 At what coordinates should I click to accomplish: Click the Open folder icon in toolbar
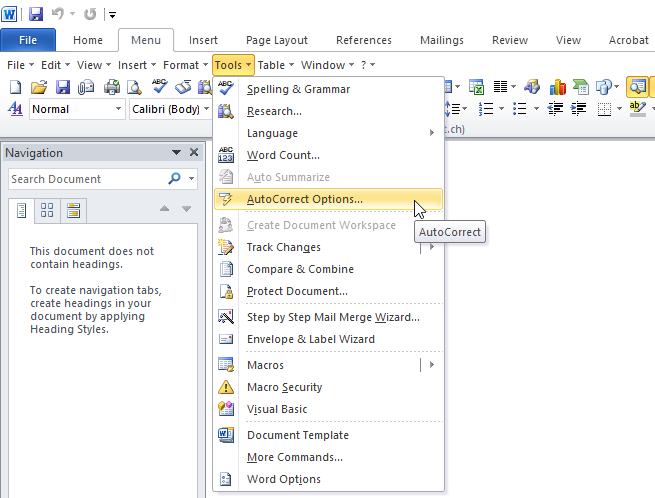pyautogui.click(x=39, y=87)
